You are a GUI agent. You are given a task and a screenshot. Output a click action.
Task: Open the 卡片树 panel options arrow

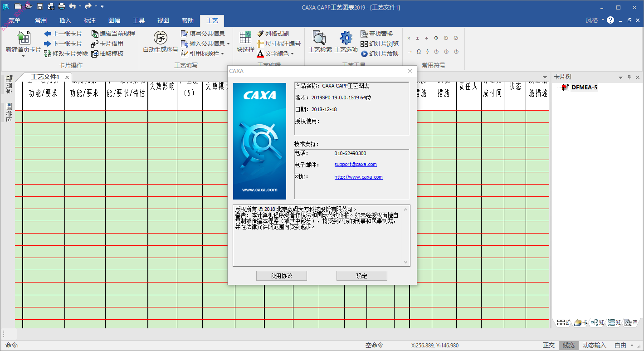(x=620, y=78)
